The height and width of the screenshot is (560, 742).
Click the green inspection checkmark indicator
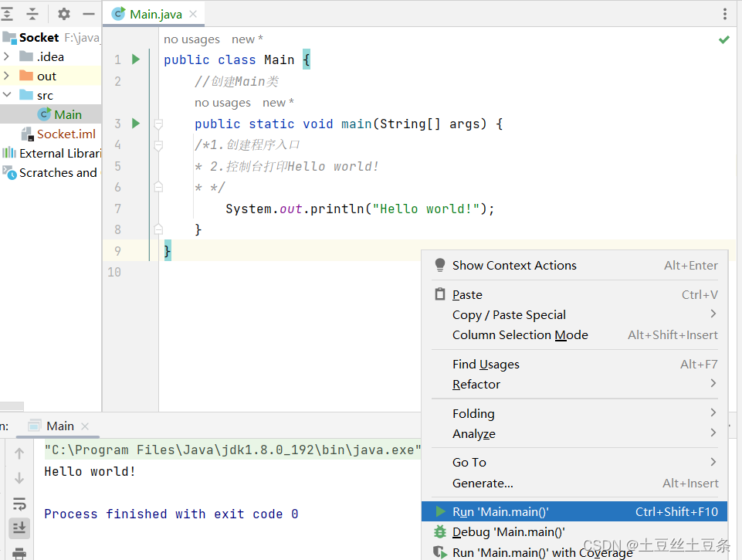724,39
